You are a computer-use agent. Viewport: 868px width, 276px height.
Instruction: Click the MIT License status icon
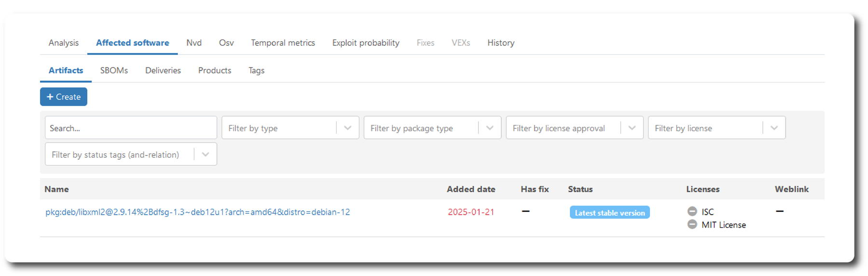tap(692, 224)
